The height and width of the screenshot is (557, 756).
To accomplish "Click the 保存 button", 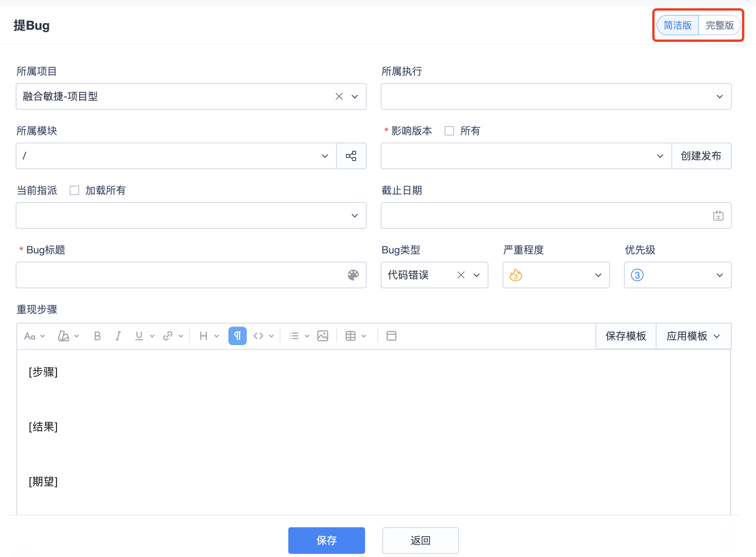I will tap(326, 540).
